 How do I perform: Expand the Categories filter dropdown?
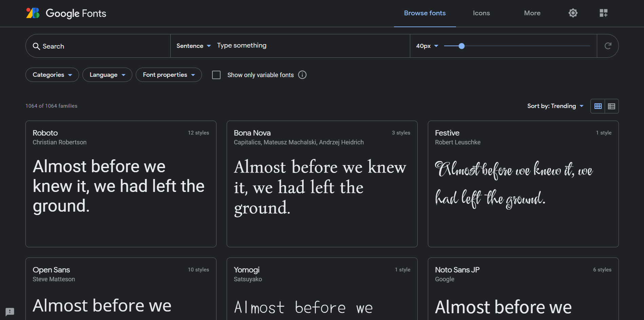[52, 75]
